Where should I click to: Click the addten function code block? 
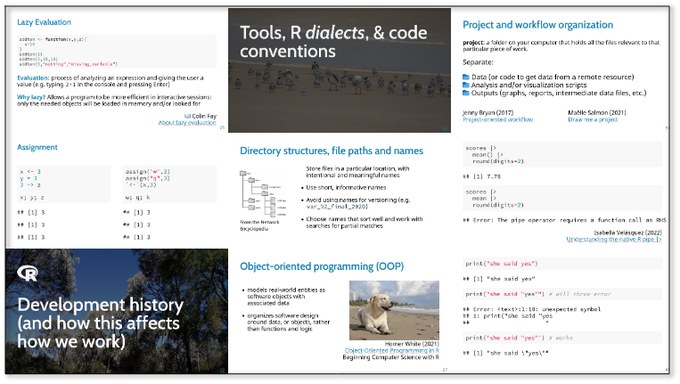[117, 52]
